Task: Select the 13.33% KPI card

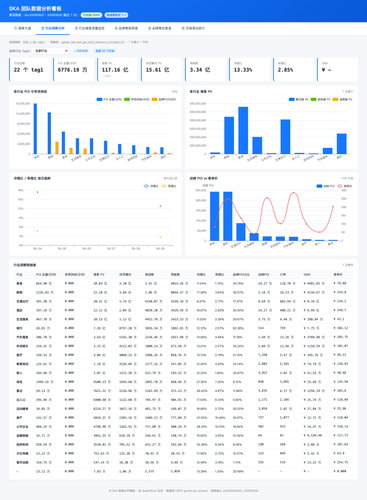Action: (x=250, y=69)
